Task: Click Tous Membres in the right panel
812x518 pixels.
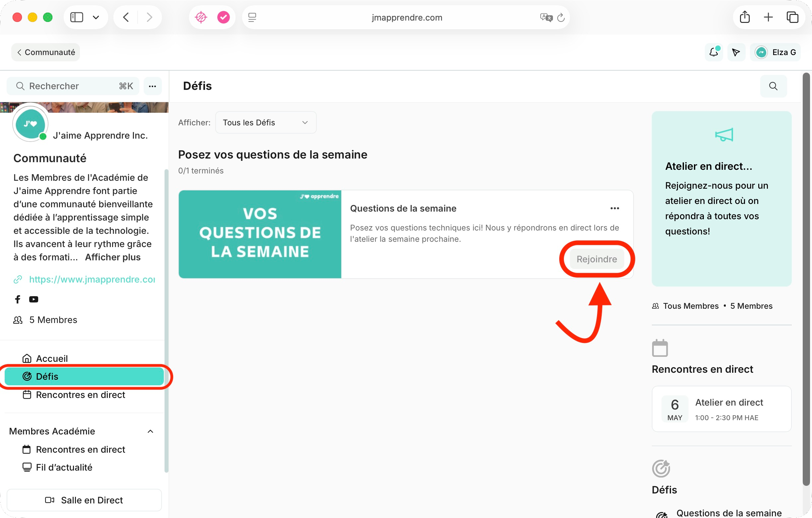Action: click(691, 306)
